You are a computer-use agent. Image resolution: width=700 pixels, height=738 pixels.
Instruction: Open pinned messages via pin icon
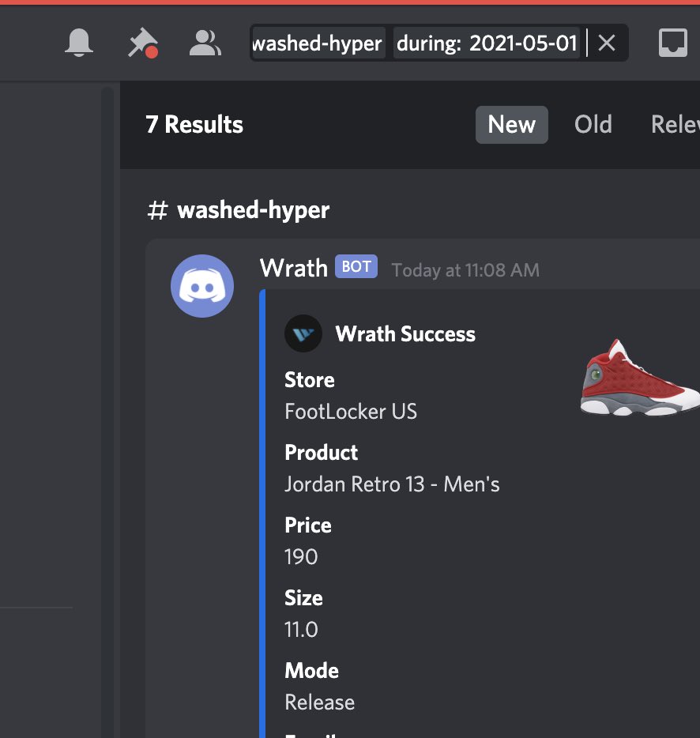pos(141,43)
